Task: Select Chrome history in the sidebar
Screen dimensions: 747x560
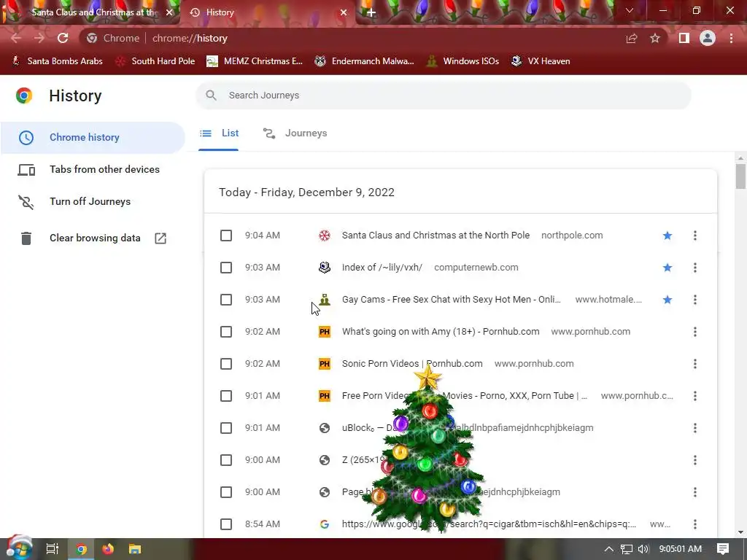Action: 93,137
